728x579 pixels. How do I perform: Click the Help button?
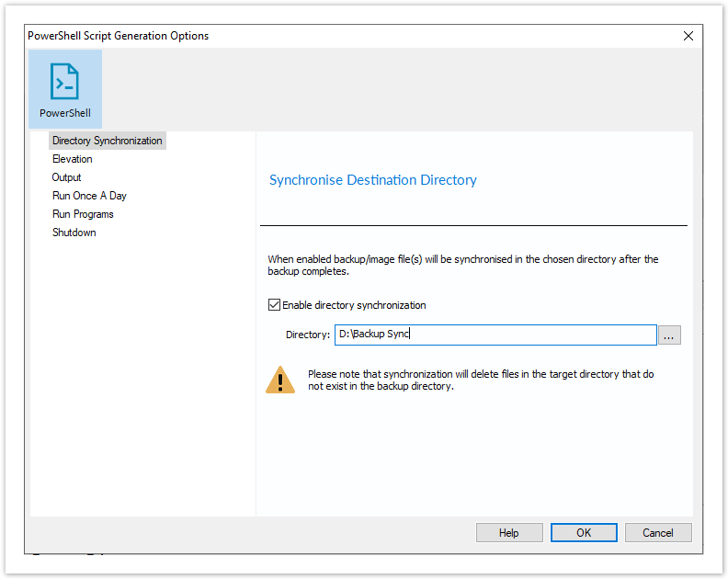[509, 532]
